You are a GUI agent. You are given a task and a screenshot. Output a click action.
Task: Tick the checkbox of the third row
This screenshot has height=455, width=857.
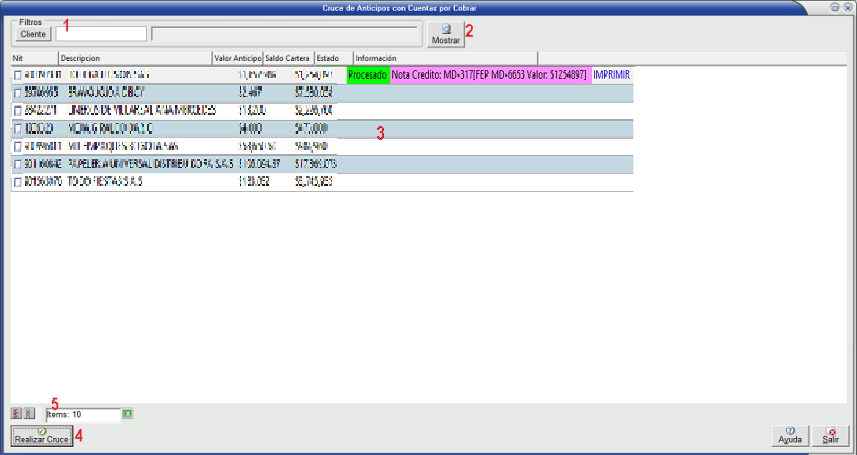click(x=17, y=111)
